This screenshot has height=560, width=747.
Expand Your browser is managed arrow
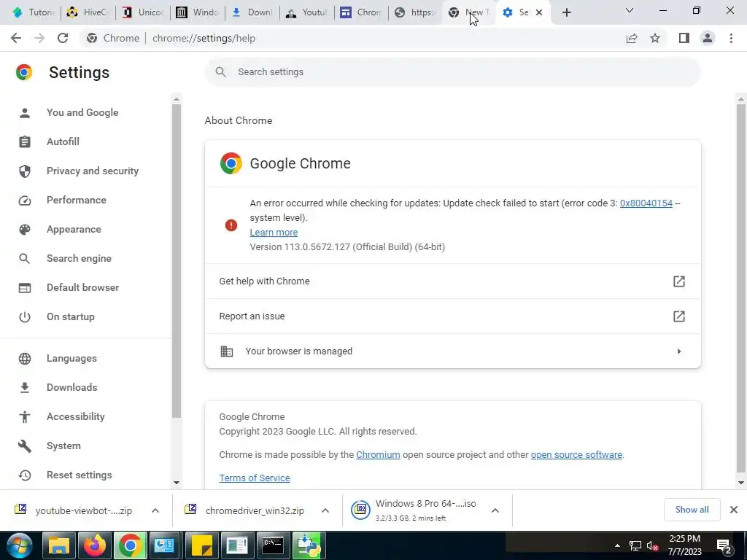tap(679, 351)
